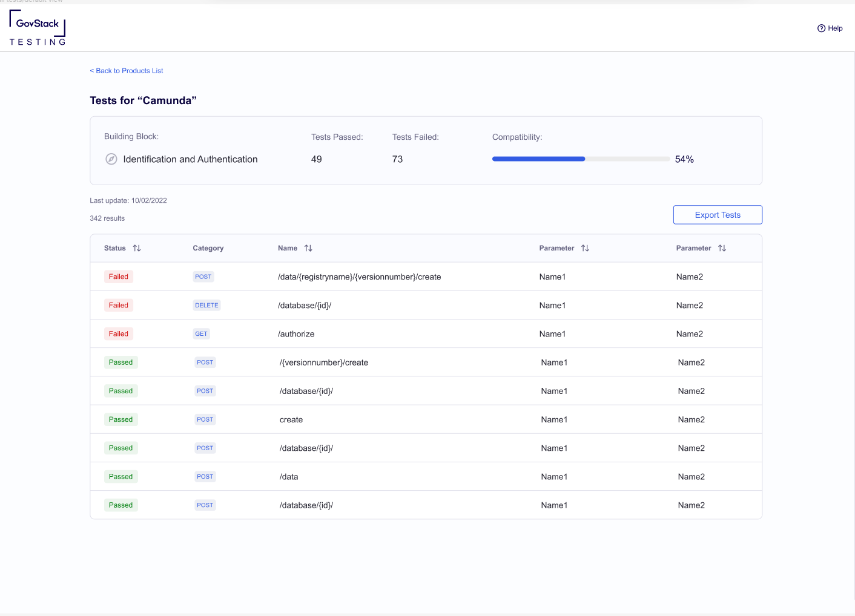Click POST tag in /{versionnumber}/create row
The image size is (855, 616).
tap(205, 362)
